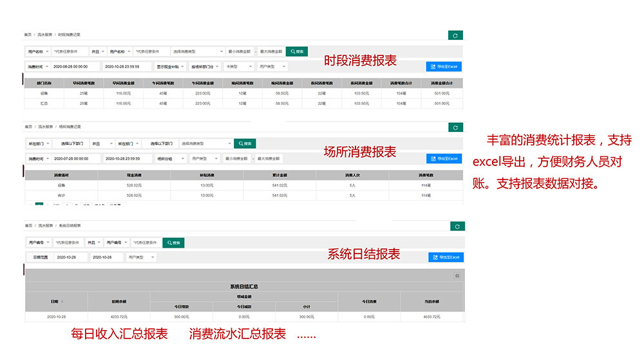Click the refresh icon above the 时段消费 report

(455, 35)
